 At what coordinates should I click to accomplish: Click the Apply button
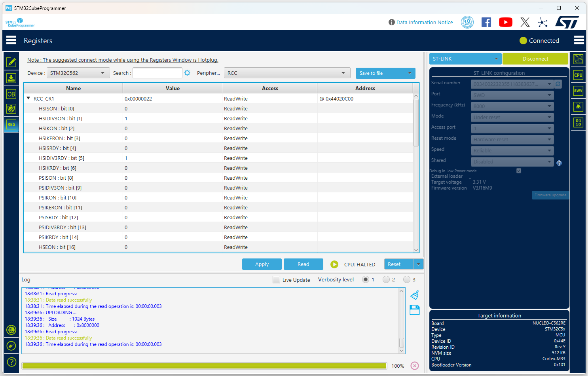pos(262,264)
